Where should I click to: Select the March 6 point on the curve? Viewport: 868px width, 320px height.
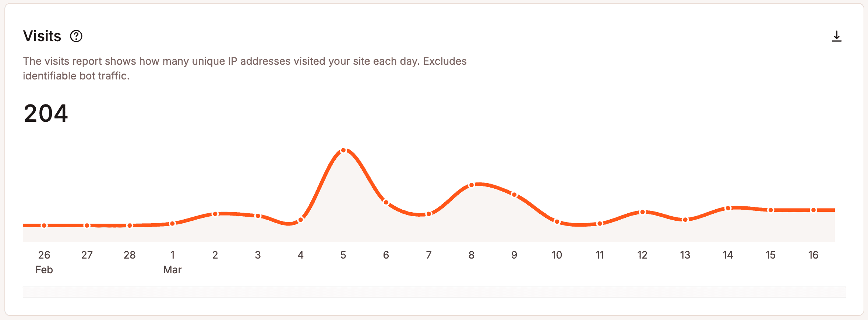tap(386, 202)
